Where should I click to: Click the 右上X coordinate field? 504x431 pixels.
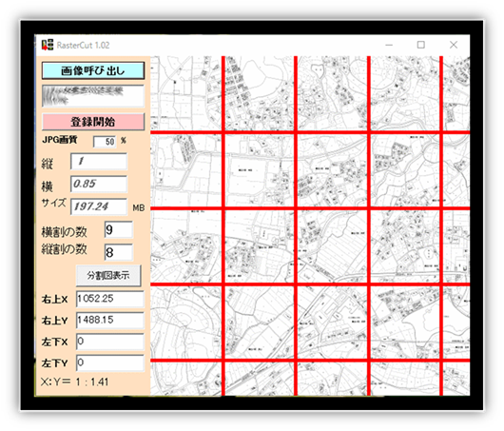tap(110, 299)
